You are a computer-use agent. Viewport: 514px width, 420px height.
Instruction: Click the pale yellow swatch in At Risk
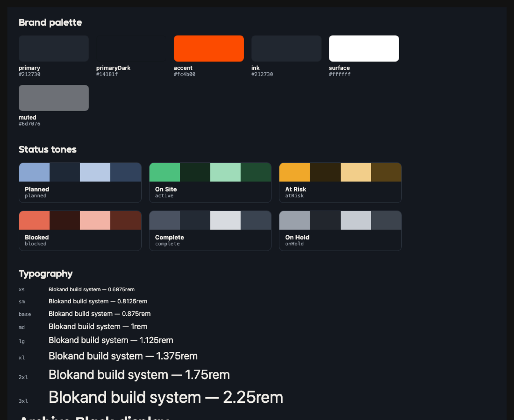pos(356,172)
